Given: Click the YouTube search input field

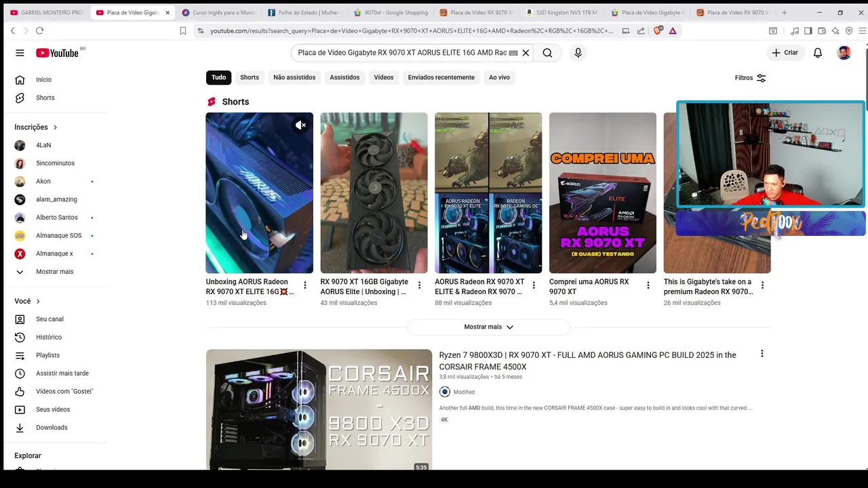Looking at the screenshot, I should click(x=402, y=53).
